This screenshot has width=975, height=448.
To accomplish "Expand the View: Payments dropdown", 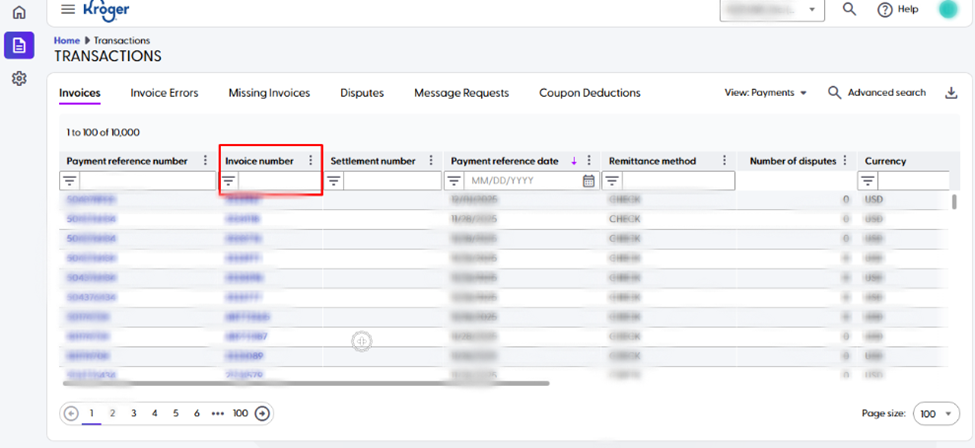I will tap(766, 93).
